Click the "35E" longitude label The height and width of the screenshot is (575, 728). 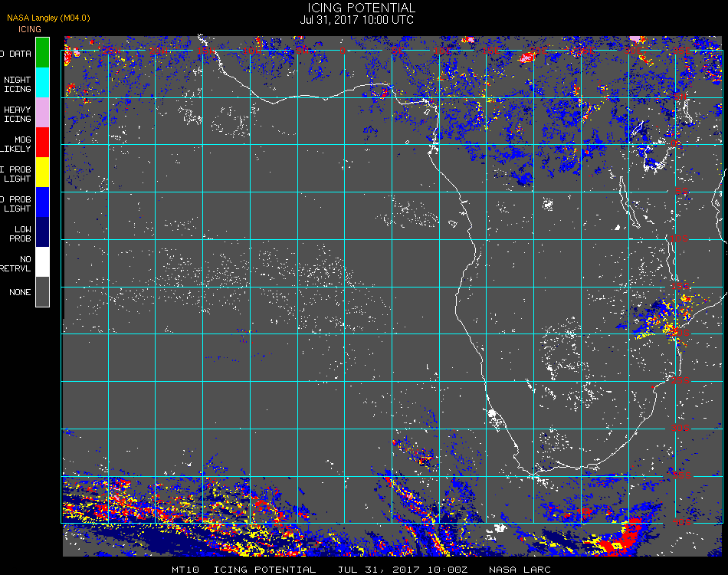pos(680,50)
